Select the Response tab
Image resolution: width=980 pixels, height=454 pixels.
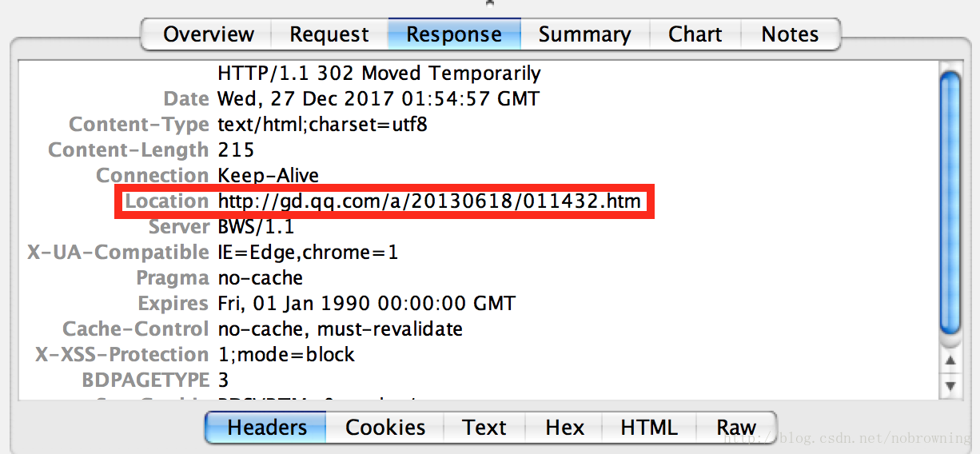tap(454, 34)
